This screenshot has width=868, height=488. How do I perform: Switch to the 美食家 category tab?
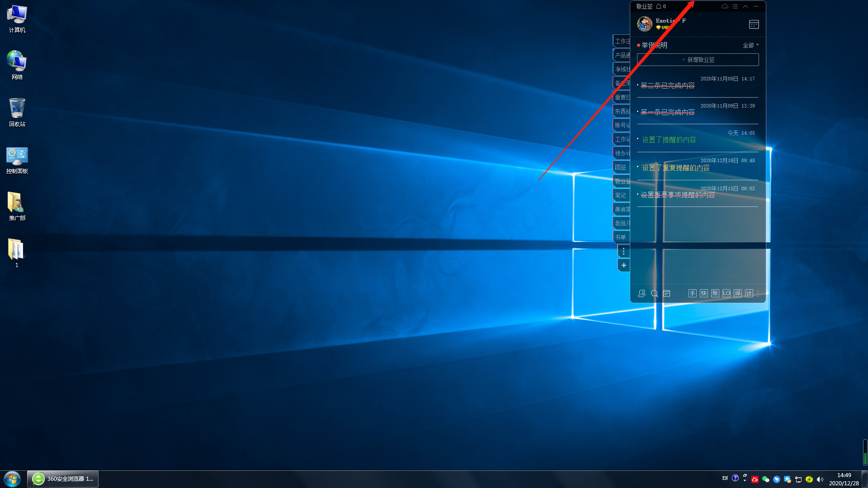click(622, 209)
